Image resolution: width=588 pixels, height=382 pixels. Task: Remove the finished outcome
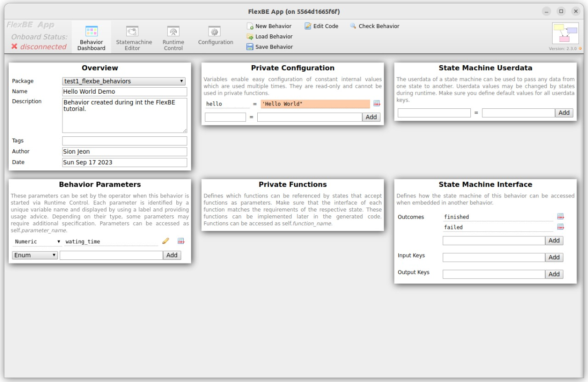coord(560,216)
